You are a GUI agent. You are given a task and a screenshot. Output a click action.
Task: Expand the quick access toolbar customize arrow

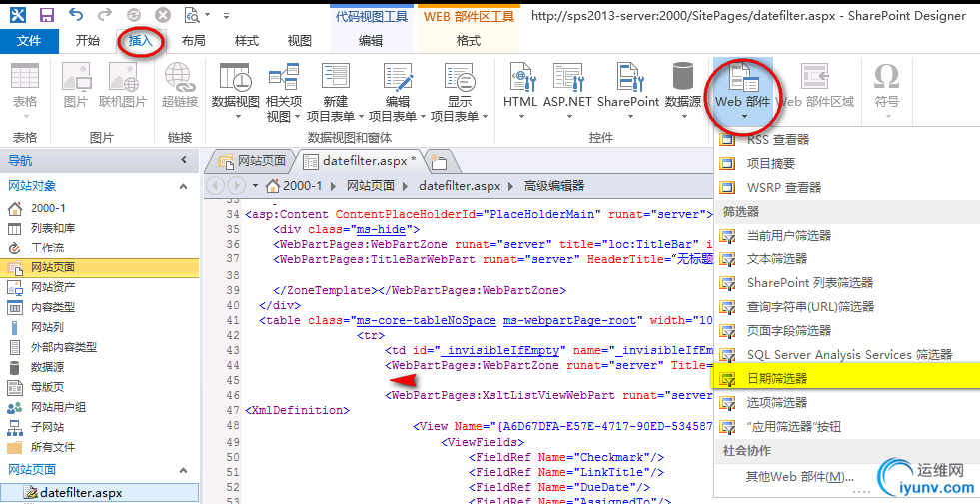(x=226, y=15)
